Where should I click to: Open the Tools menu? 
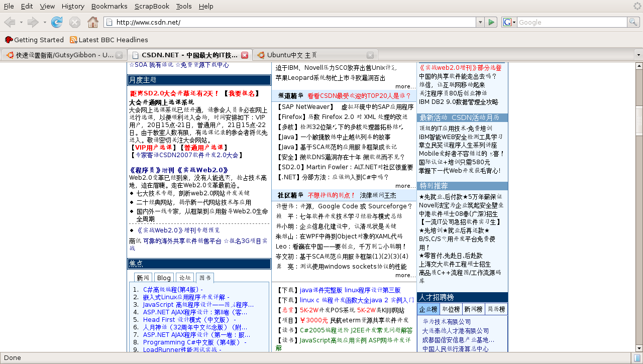tap(184, 6)
